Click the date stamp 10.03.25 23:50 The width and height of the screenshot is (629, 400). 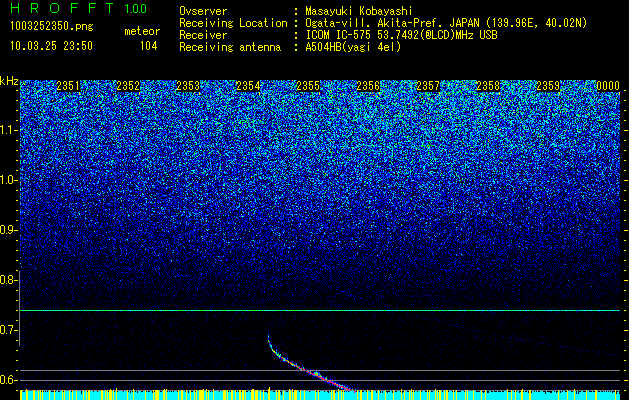click(x=51, y=46)
